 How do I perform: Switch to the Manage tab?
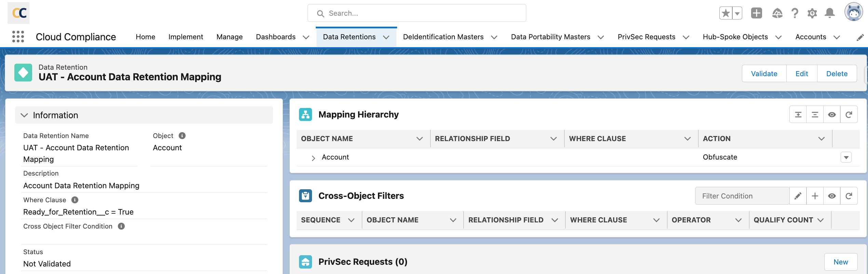[x=229, y=37]
